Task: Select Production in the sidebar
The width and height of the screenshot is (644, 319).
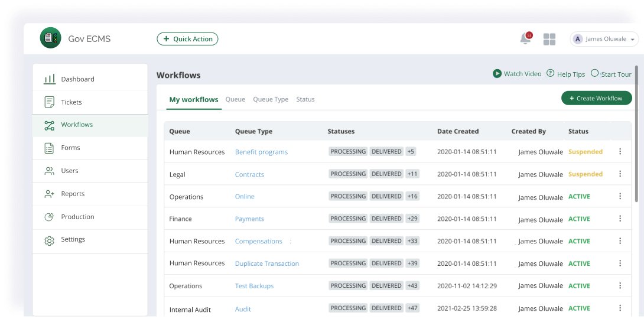Action: [x=77, y=217]
